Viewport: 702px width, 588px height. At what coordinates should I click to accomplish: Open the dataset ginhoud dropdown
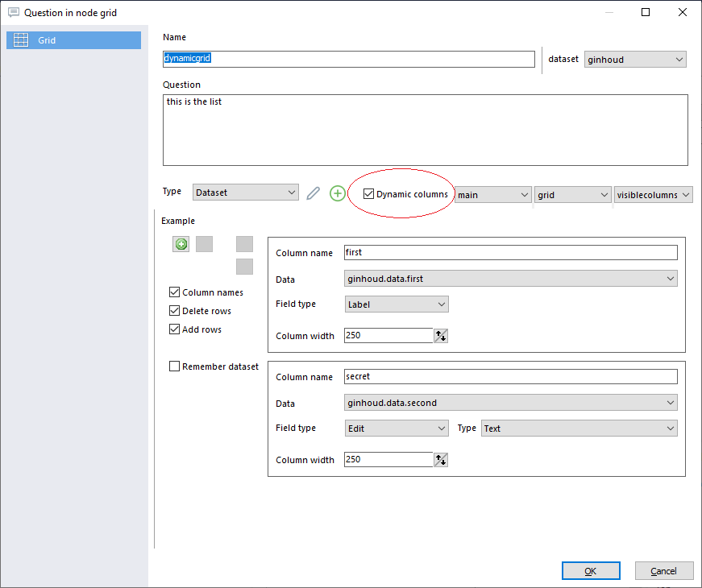pyautogui.click(x=635, y=60)
